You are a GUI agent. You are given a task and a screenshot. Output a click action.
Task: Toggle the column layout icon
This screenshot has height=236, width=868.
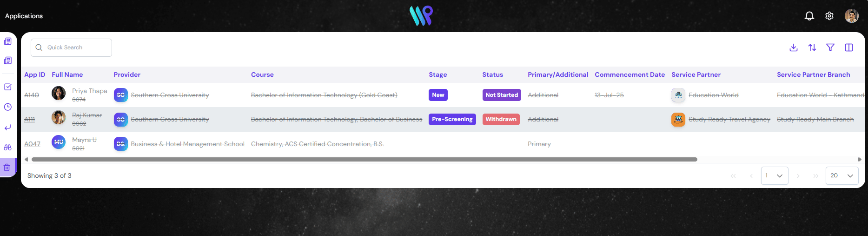[848, 47]
